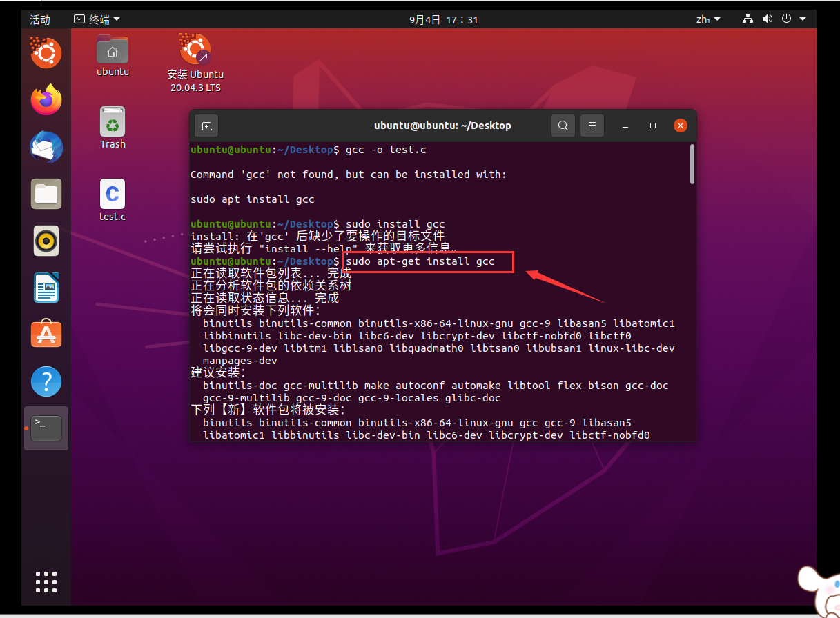Launch Ubuntu Software store
This screenshot has width=840, height=618.
[x=46, y=335]
